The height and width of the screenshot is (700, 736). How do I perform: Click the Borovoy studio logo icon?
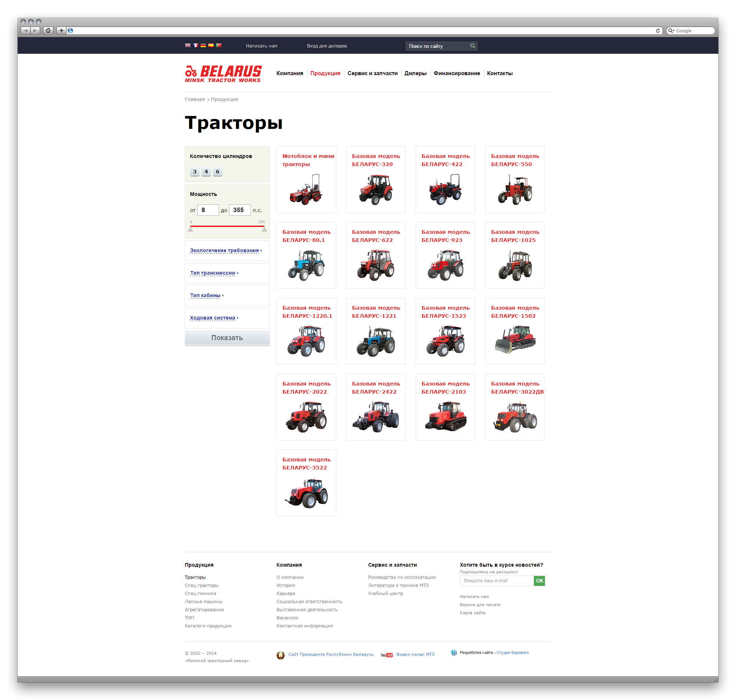(454, 653)
